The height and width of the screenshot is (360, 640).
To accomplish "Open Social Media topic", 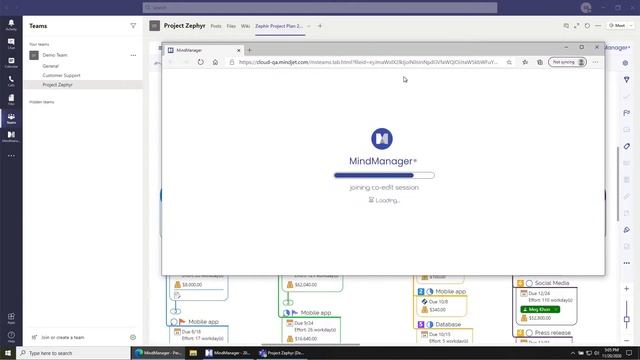I will (x=551, y=283).
